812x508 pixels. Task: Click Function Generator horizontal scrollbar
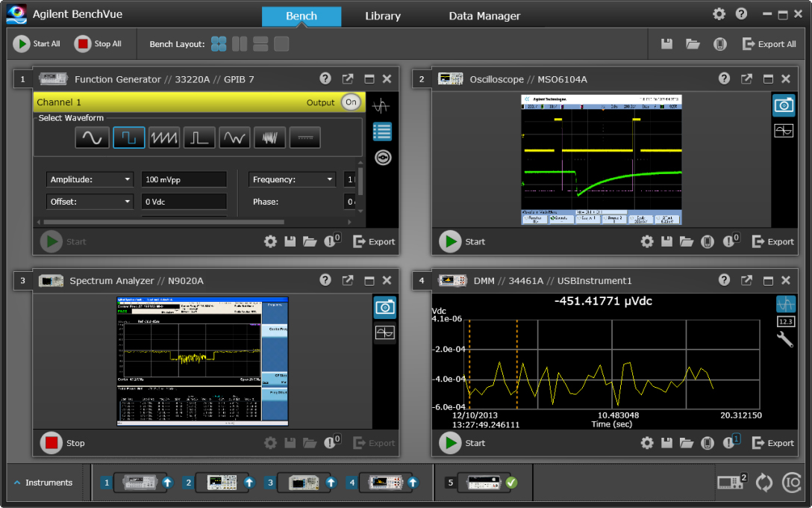coord(163,222)
